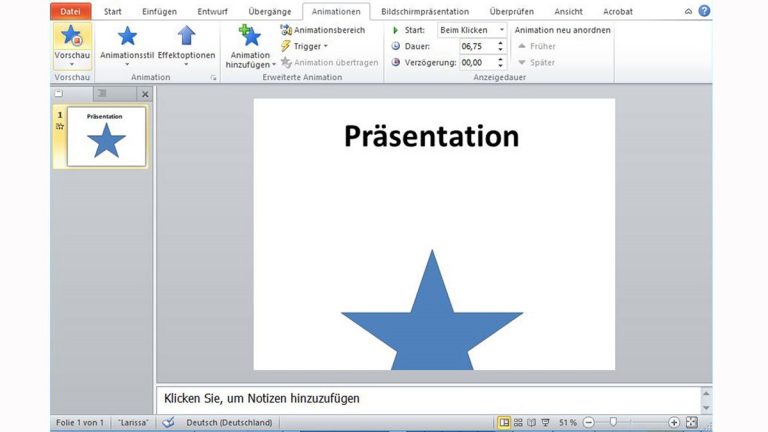The image size is (768, 432).
Task: Open Animation group dialog launcher
Action: click(213, 77)
